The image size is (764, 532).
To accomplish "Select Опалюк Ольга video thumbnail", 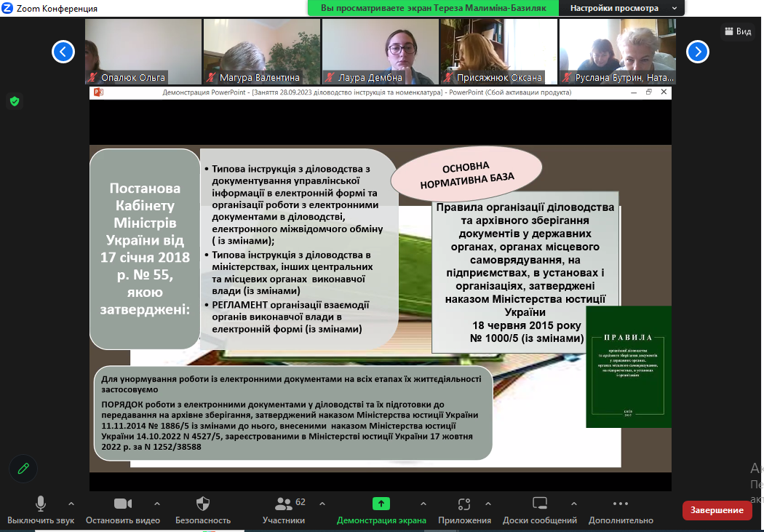I will coord(143,52).
